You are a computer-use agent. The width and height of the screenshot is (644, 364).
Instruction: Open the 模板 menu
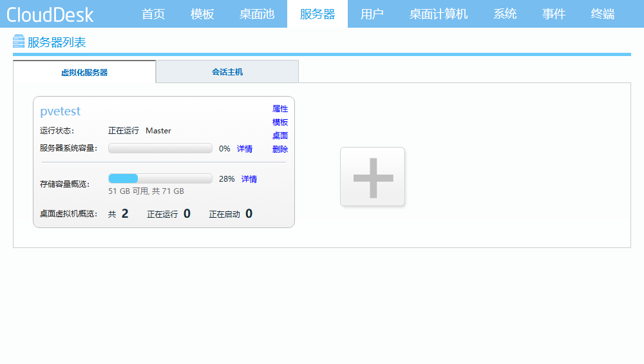click(x=202, y=14)
